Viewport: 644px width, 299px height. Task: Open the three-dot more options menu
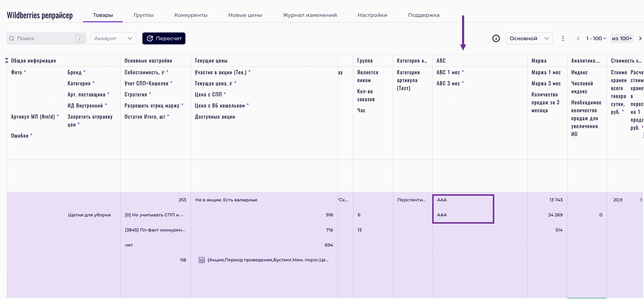point(563,39)
